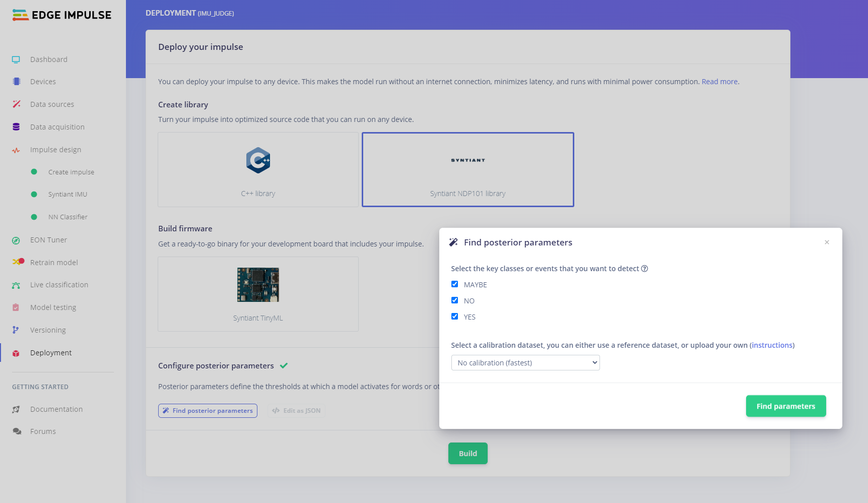Screen dimensions: 868x503
Task: Uncheck the MAYBE class checkbox
Action: (454, 284)
